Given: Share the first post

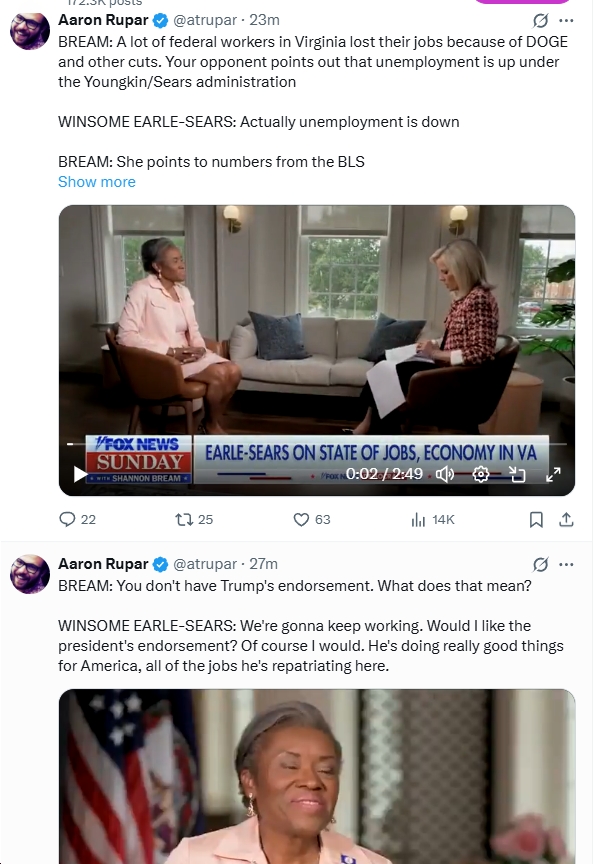Looking at the screenshot, I should 566,519.
